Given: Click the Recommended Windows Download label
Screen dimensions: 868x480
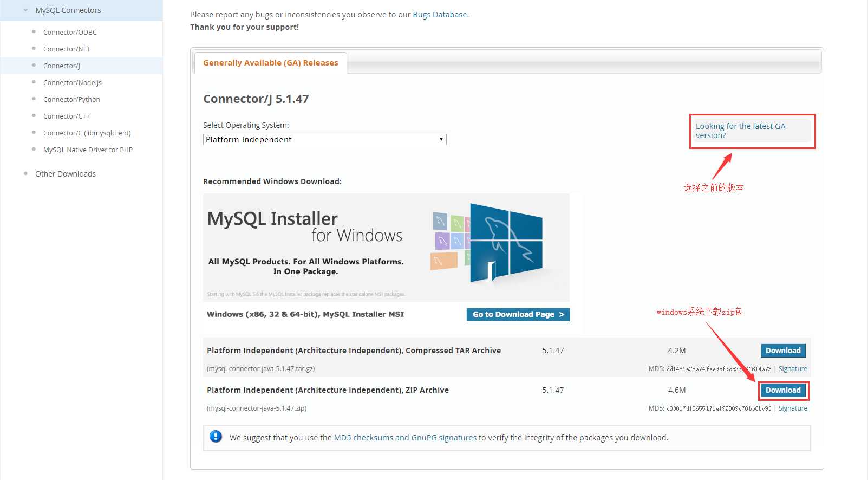Looking at the screenshot, I should coord(272,181).
